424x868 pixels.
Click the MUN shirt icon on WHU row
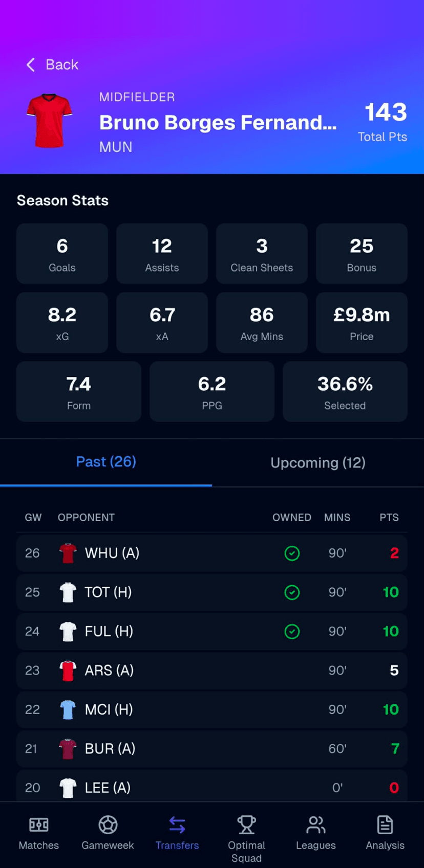pos(67,553)
